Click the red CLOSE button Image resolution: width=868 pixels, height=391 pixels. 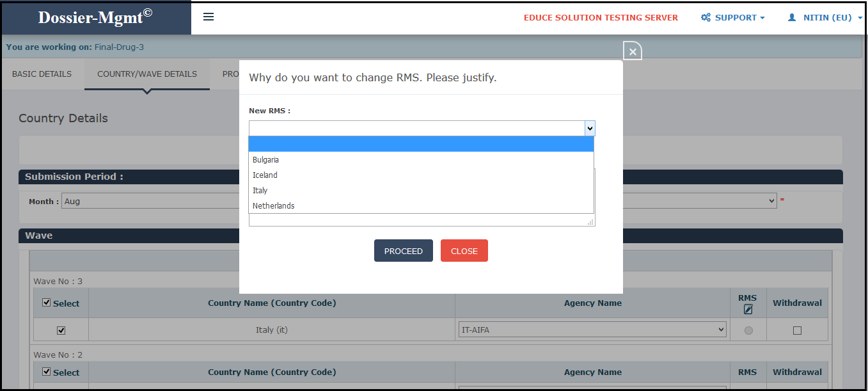pos(464,250)
